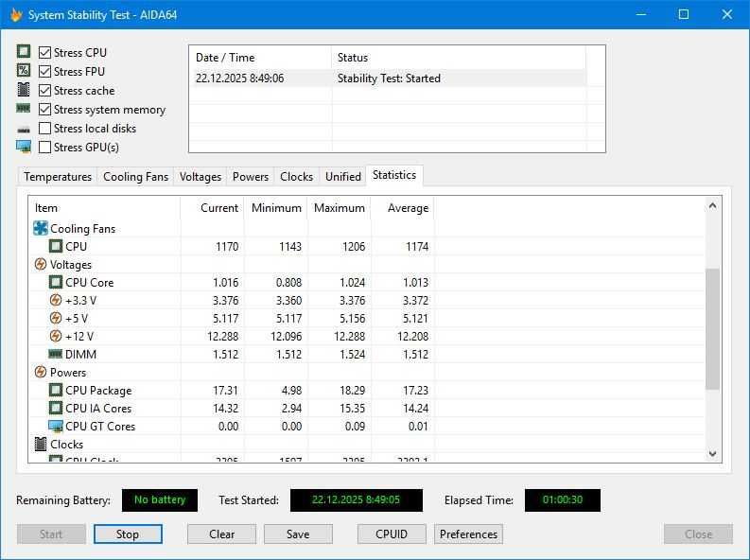Click the Powers group lightning icon
Viewport: 750px width, 560px height.
coord(40,372)
